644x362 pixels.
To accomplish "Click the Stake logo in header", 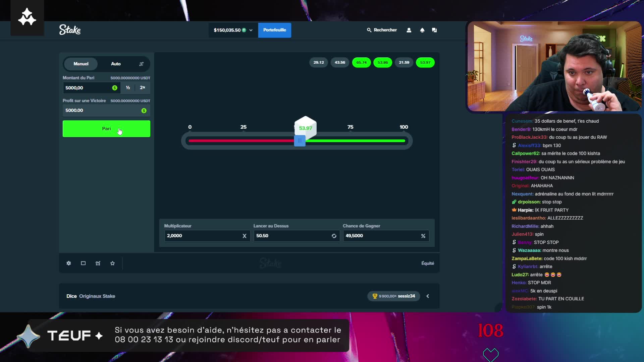I will [x=70, y=30].
